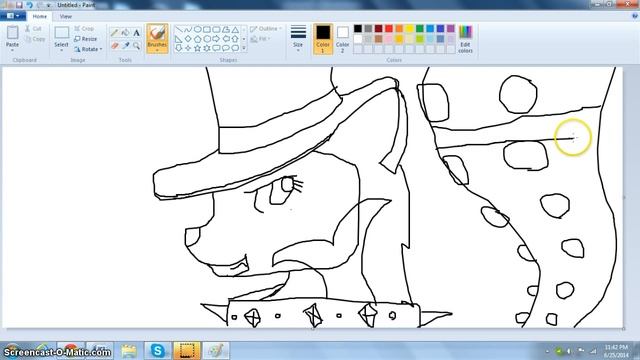Click the Screencast-O-Matic recorder taskbar icon
This screenshot has width=640, height=360.
[187, 351]
